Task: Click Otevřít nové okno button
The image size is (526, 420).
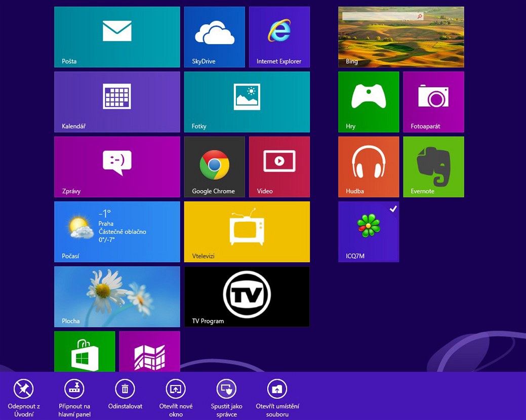Action: coord(176,398)
